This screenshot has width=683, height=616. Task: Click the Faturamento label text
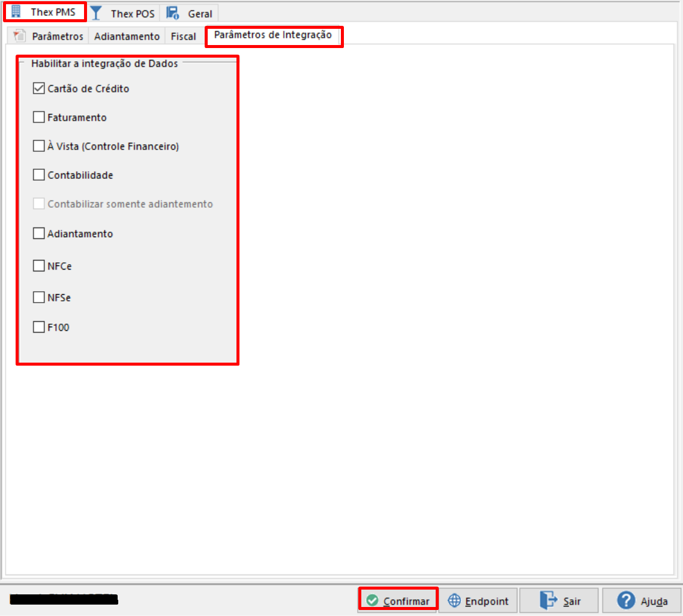pos(77,118)
